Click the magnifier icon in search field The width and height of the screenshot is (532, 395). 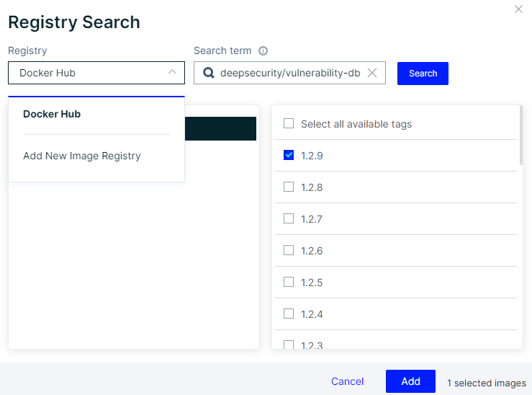(209, 73)
